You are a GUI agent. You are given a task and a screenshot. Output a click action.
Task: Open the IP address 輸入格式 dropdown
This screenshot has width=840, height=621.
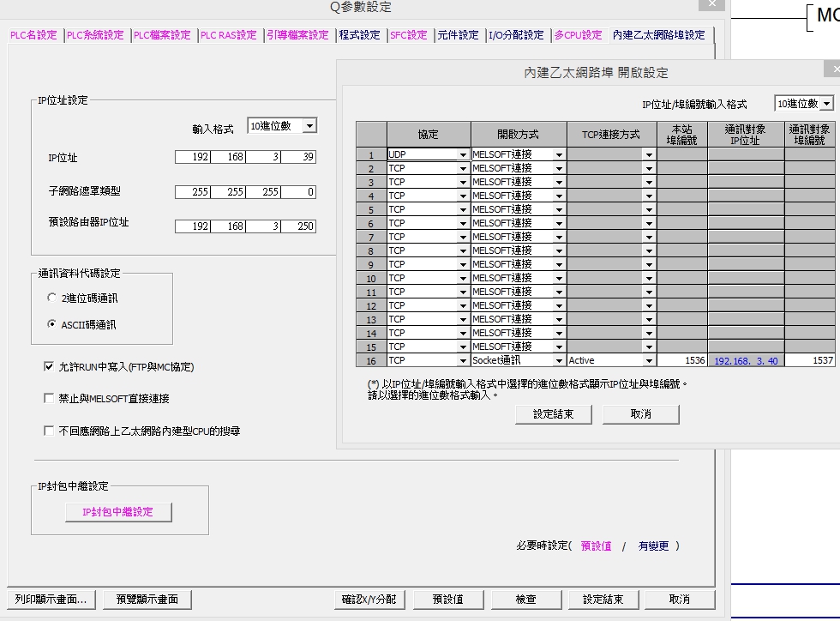309,126
